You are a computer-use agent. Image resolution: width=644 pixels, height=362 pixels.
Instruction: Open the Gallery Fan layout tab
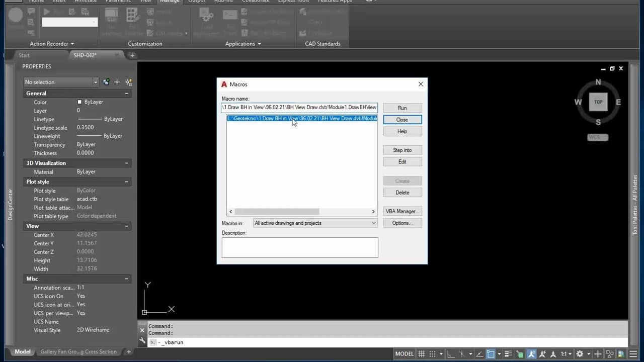[x=78, y=352]
